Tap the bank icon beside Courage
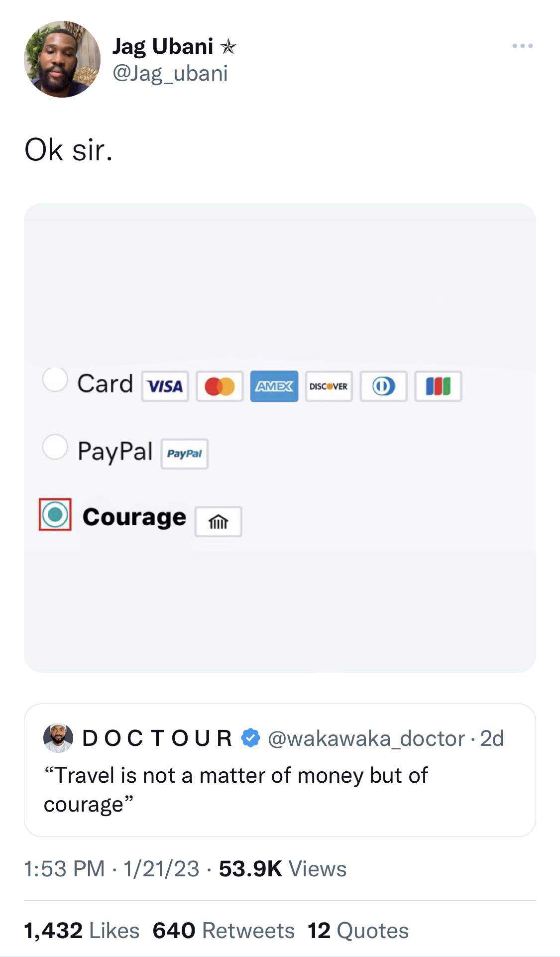 [219, 521]
